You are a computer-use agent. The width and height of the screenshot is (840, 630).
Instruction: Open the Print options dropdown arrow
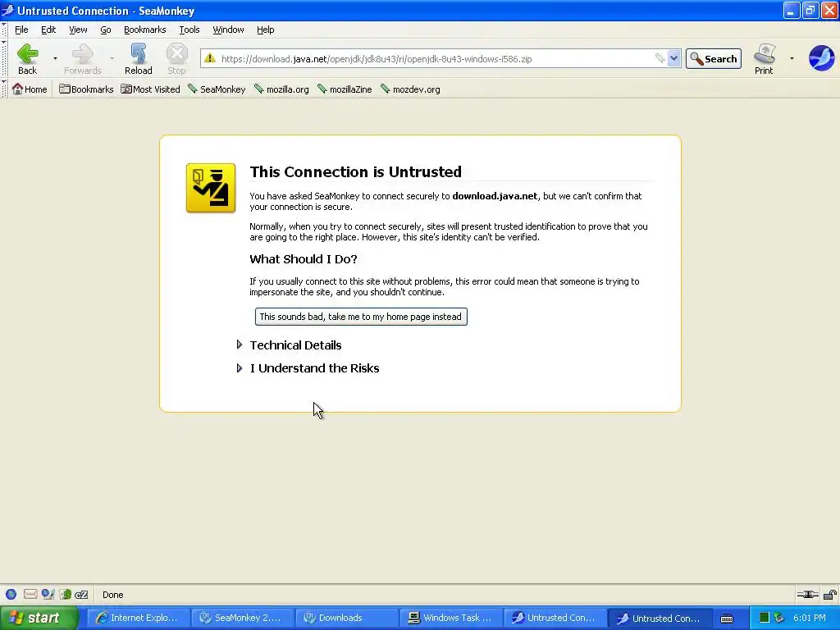(x=792, y=58)
